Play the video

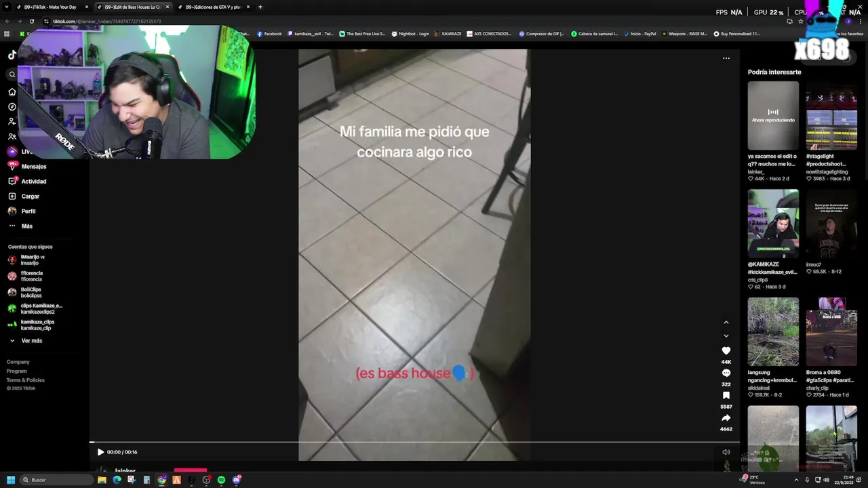[100, 452]
